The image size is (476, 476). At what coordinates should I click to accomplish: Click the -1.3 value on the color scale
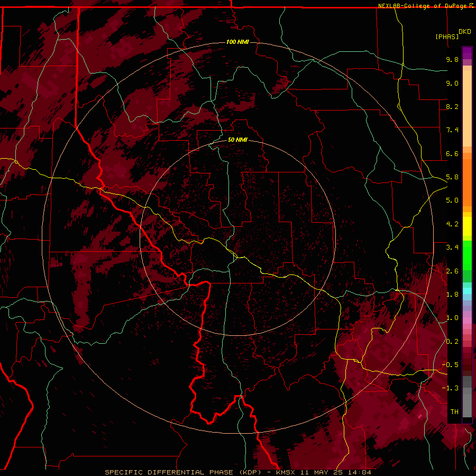450,388
